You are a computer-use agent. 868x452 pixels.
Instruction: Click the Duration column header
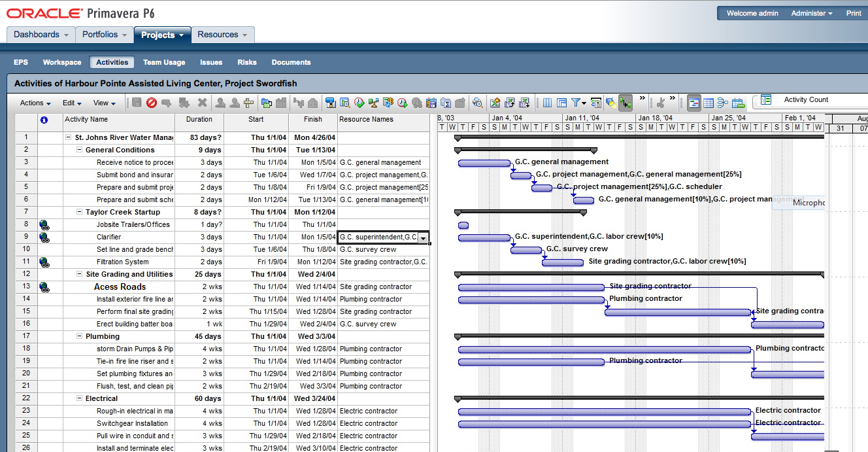199,120
